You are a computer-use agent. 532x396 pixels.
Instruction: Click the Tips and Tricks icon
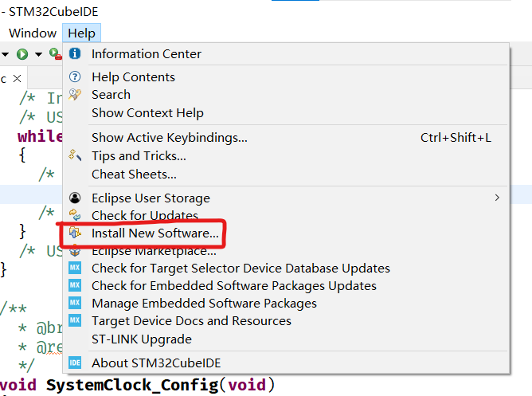tap(75, 155)
